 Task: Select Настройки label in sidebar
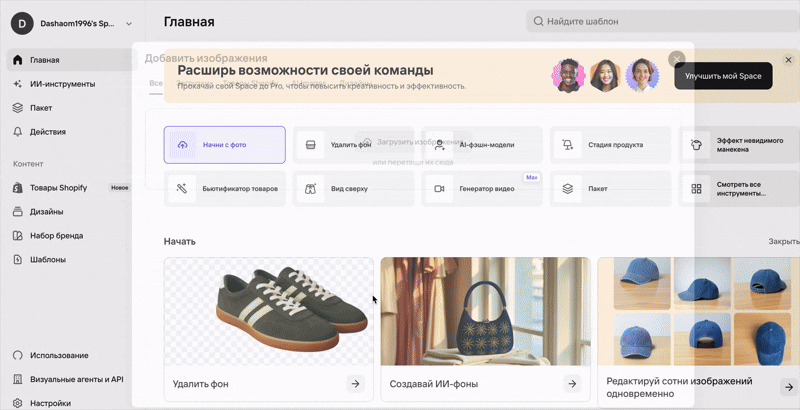[50, 403]
